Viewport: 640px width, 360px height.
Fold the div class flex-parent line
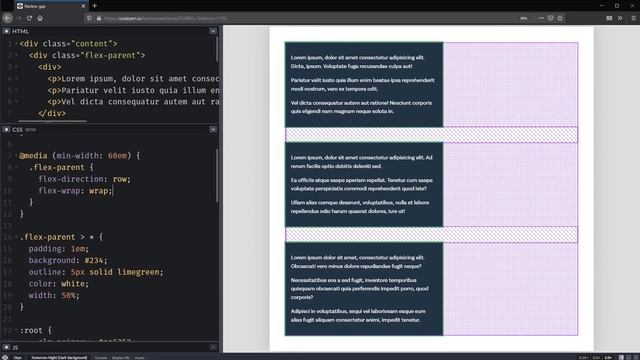(16, 55)
